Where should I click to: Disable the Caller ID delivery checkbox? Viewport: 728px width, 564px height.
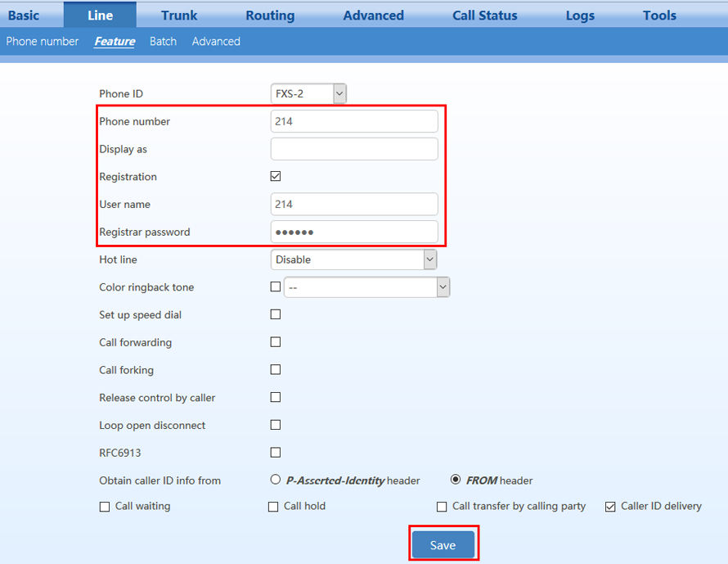[x=610, y=507]
